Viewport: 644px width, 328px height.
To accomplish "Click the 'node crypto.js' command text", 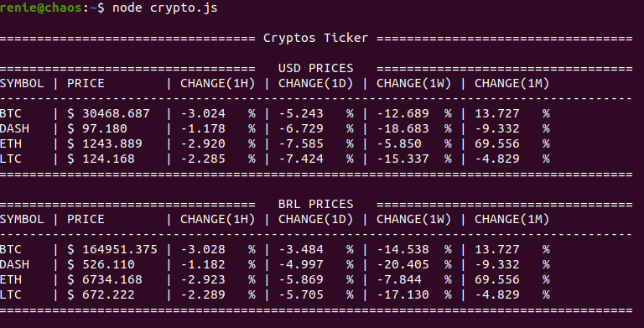I will (x=164, y=8).
